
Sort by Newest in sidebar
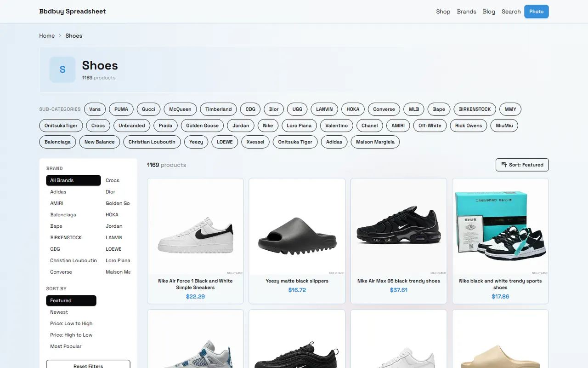pos(71,312)
